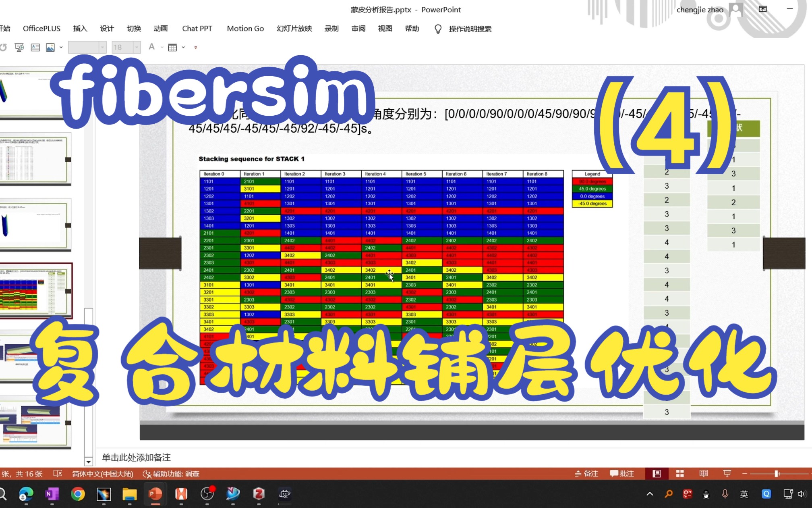Switch to Normal view icon
The height and width of the screenshot is (508, 812).
pyautogui.click(x=657, y=473)
